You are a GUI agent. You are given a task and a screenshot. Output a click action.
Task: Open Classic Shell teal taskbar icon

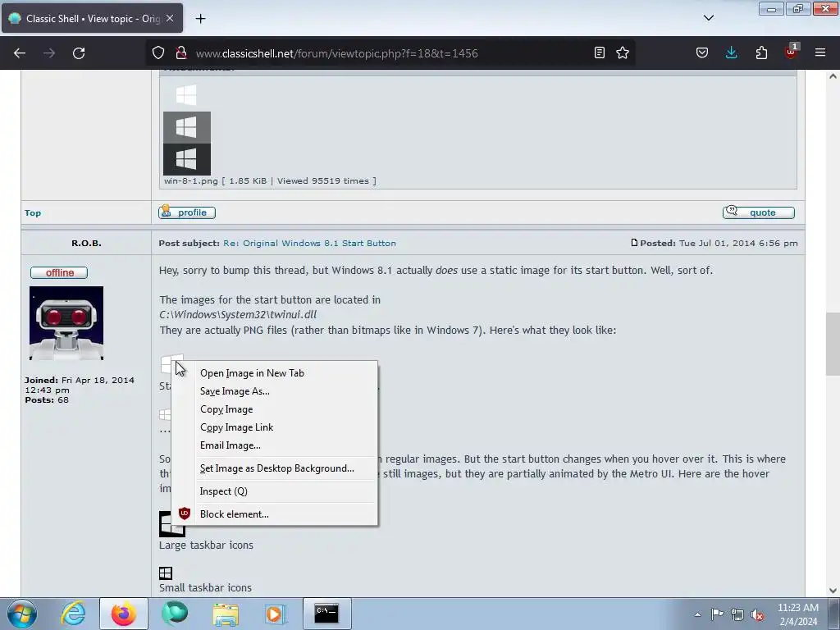click(x=175, y=614)
